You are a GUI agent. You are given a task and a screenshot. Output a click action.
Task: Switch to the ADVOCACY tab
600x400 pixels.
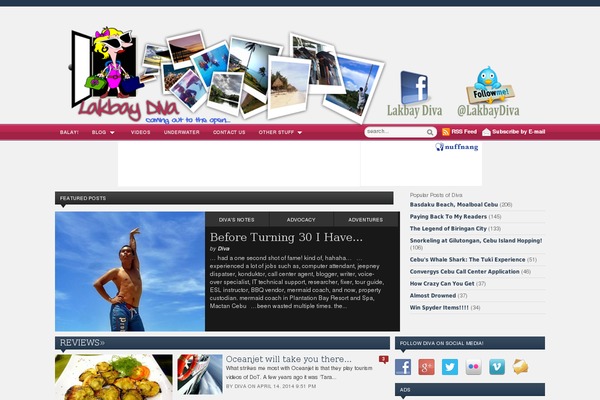click(x=301, y=220)
